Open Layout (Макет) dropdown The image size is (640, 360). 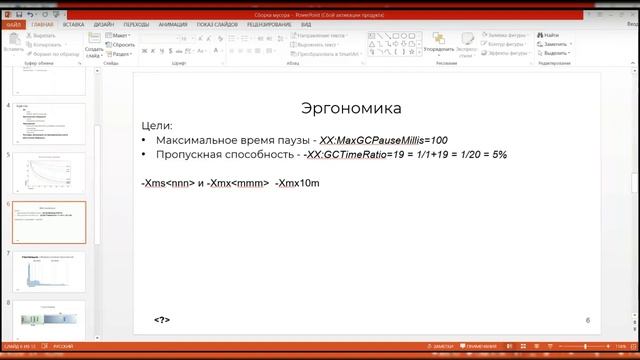pyautogui.click(x=118, y=36)
